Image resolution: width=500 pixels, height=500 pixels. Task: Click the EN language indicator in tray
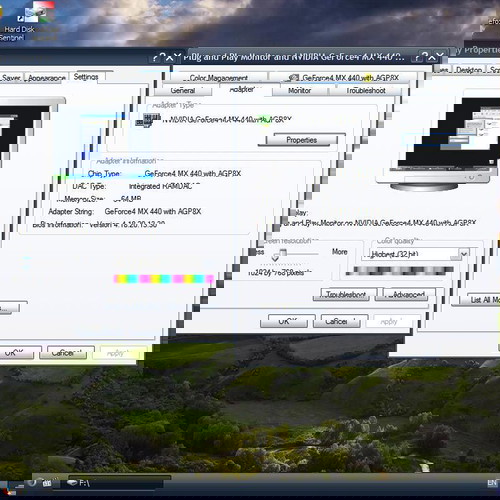(x=492, y=483)
